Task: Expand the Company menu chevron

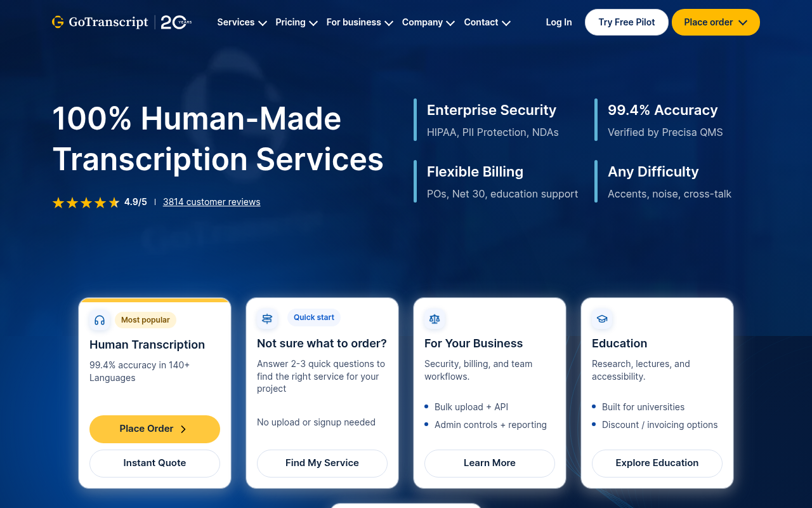Action: click(x=450, y=23)
